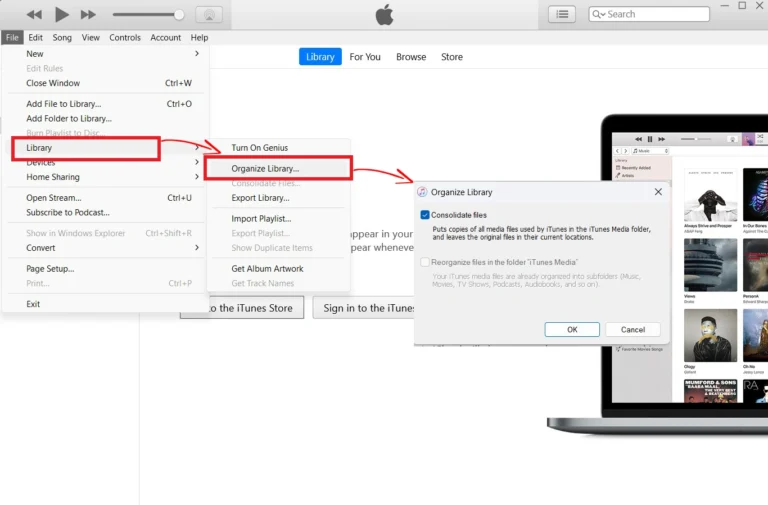Toggle Reorganize files in iTunes Media checkbox
The image size is (768, 505).
coord(425,262)
